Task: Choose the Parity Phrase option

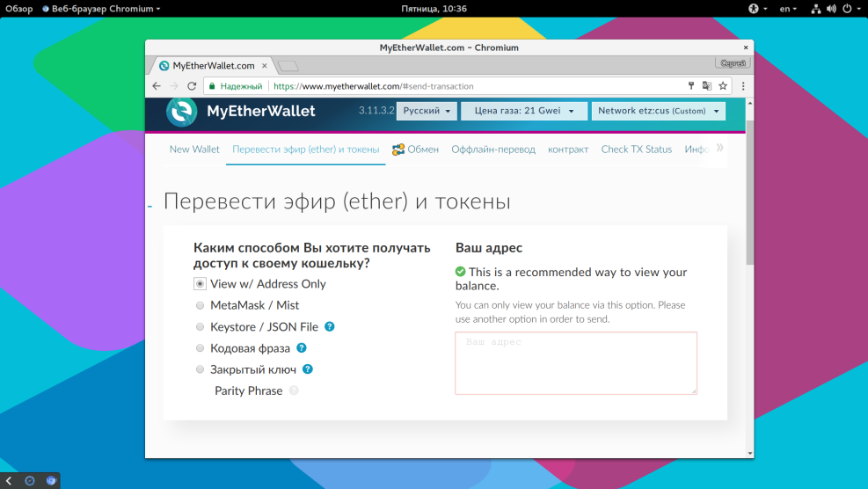Action: 249,391
